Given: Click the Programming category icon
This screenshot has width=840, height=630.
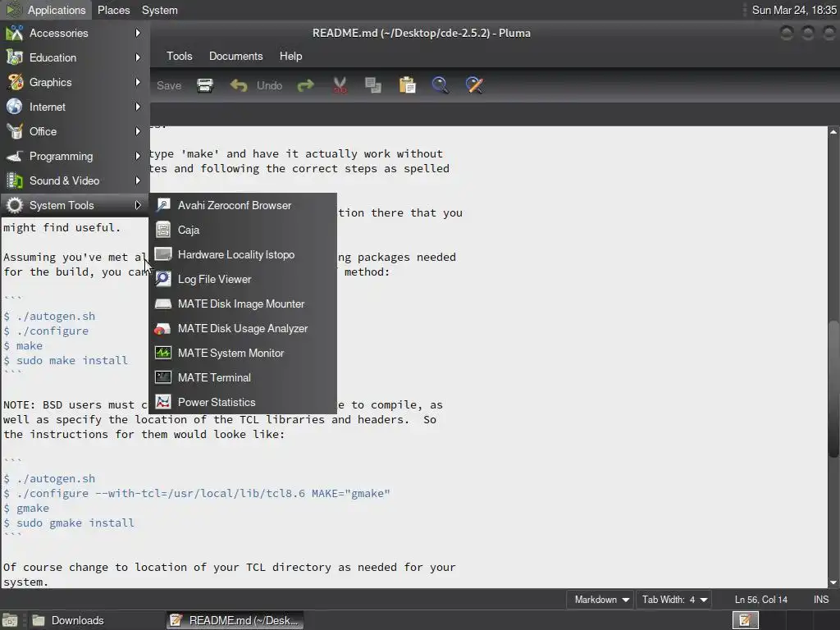Looking at the screenshot, I should coord(15,157).
